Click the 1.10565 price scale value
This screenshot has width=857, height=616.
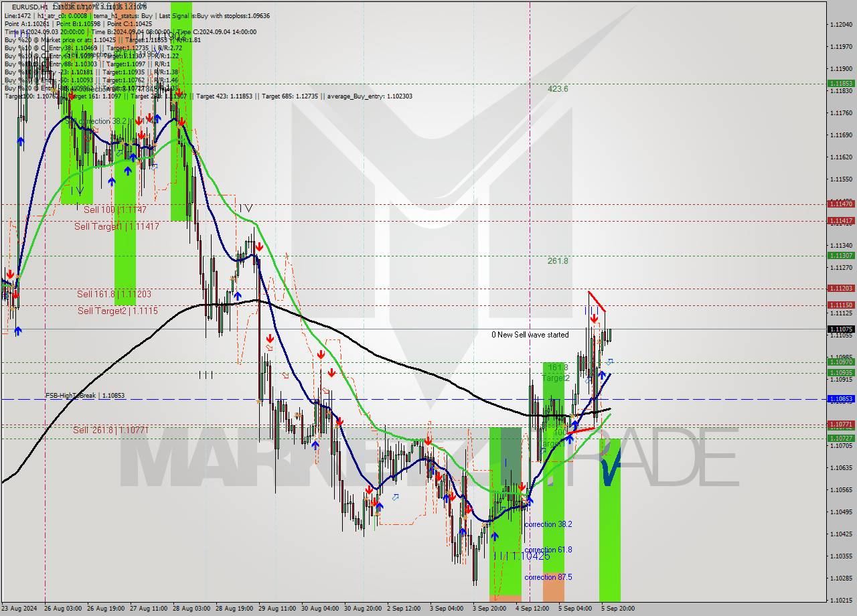coord(840,489)
